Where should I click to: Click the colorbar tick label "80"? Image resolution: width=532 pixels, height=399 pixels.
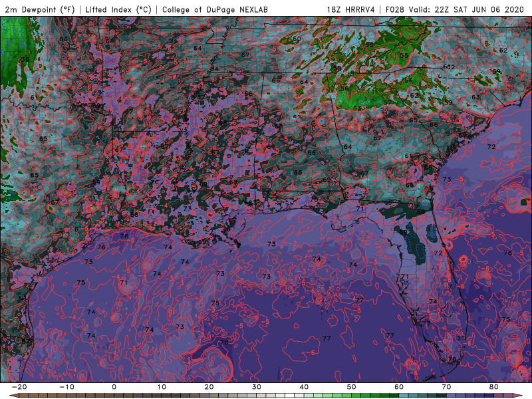pyautogui.click(x=494, y=387)
